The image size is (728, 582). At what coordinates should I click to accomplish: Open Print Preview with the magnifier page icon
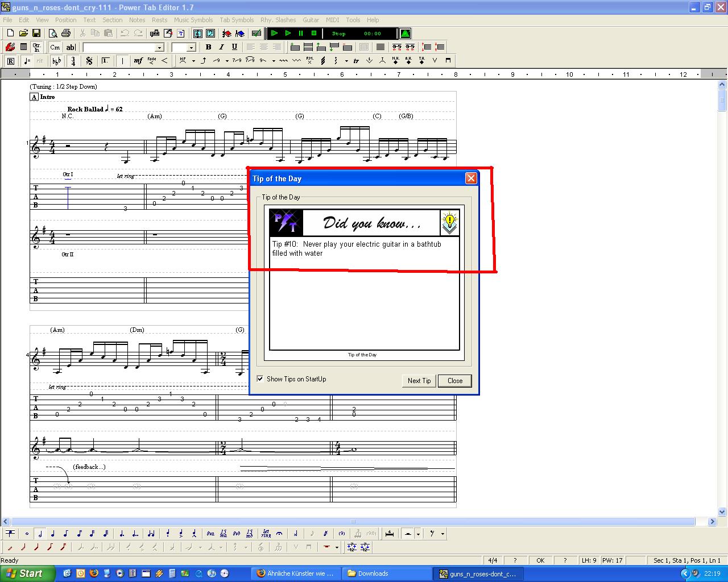point(53,34)
